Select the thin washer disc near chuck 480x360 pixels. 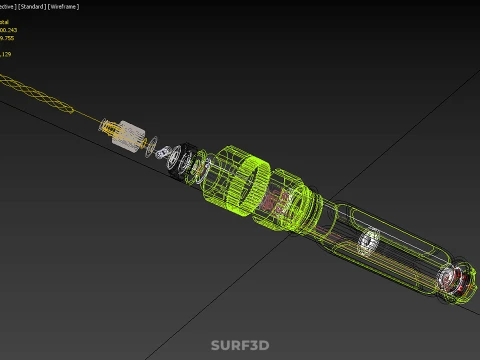(152, 146)
